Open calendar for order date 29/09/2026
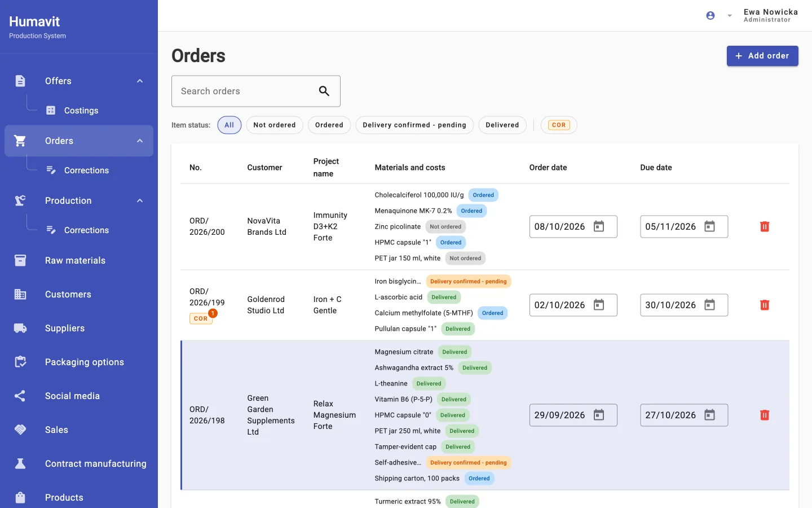The image size is (812, 508). pos(599,415)
